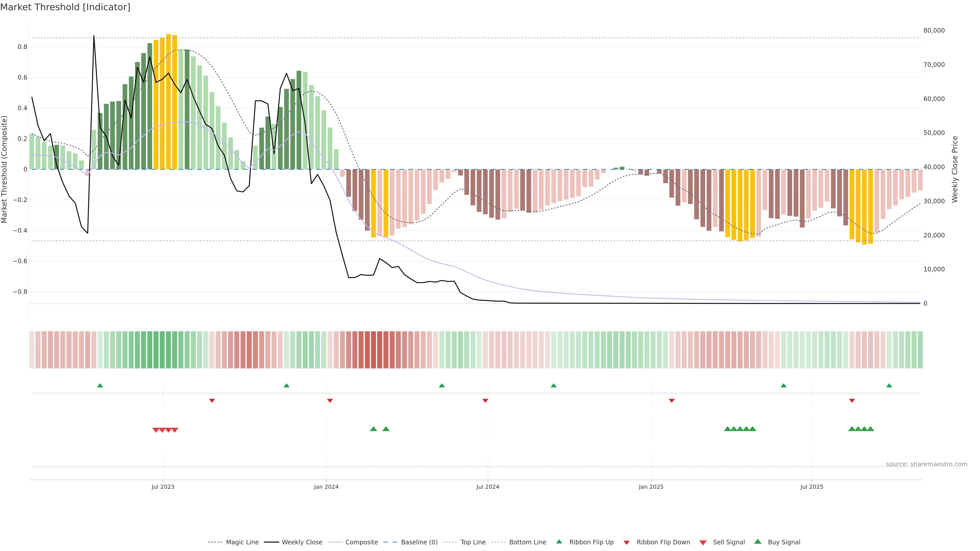The image size is (980, 551).
Task: Click the leftmost Ribbon Flip Up chart marker
Action: [100, 386]
